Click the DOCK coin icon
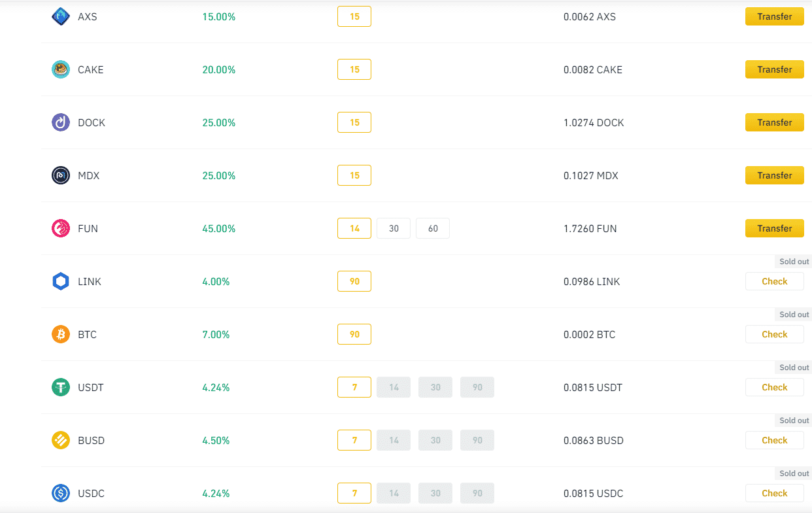Viewport: 812px width, 514px height. [x=61, y=122]
